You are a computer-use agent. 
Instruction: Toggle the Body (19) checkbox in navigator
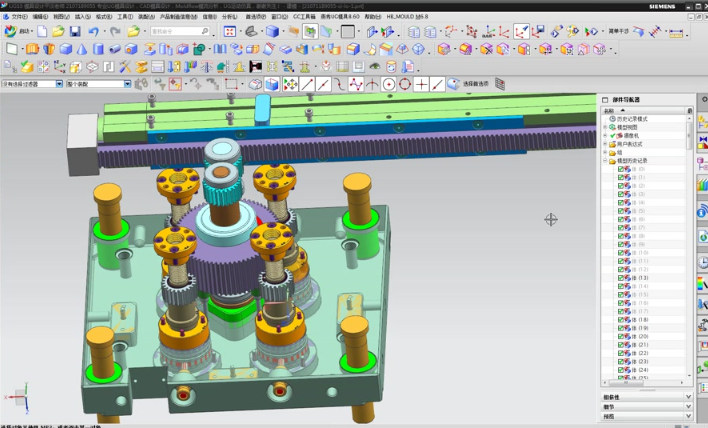621,328
